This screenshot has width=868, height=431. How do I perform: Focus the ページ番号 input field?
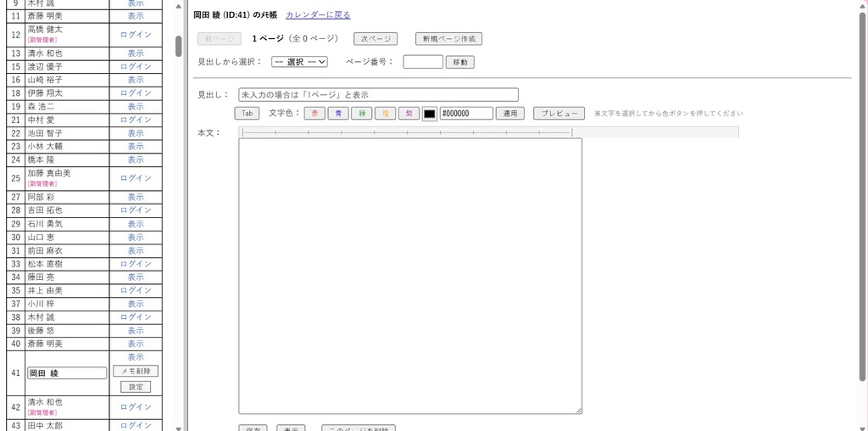coord(423,62)
